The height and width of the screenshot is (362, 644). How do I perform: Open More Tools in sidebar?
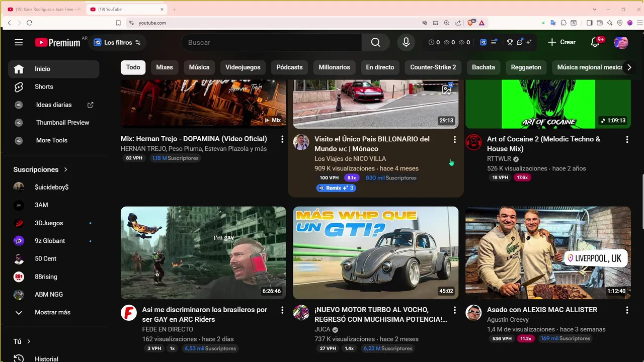tap(54, 140)
